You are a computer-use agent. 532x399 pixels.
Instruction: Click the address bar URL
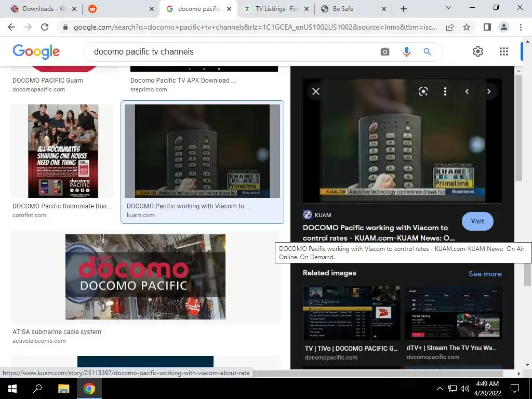255,27
